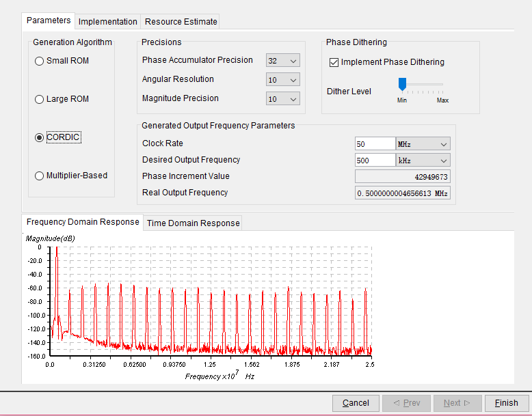532x416 pixels.
Task: Expand the Angular Resolution dropdown
Action: pyautogui.click(x=283, y=80)
